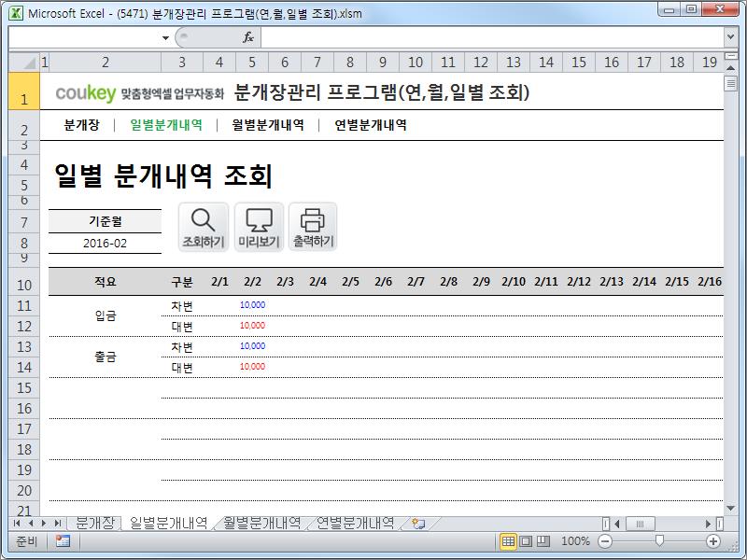Image resolution: width=747 pixels, height=560 pixels.
Task: Click the 구분 header cell
Action: (182, 282)
